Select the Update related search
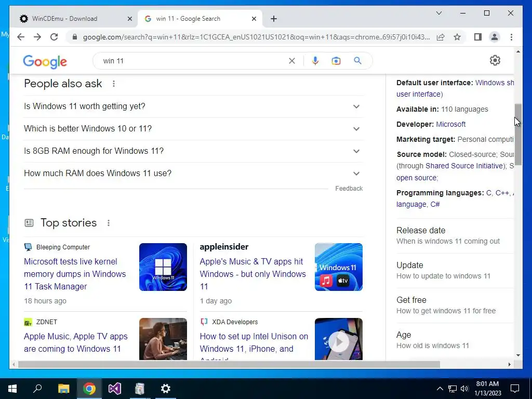532x399 pixels. tap(455, 270)
